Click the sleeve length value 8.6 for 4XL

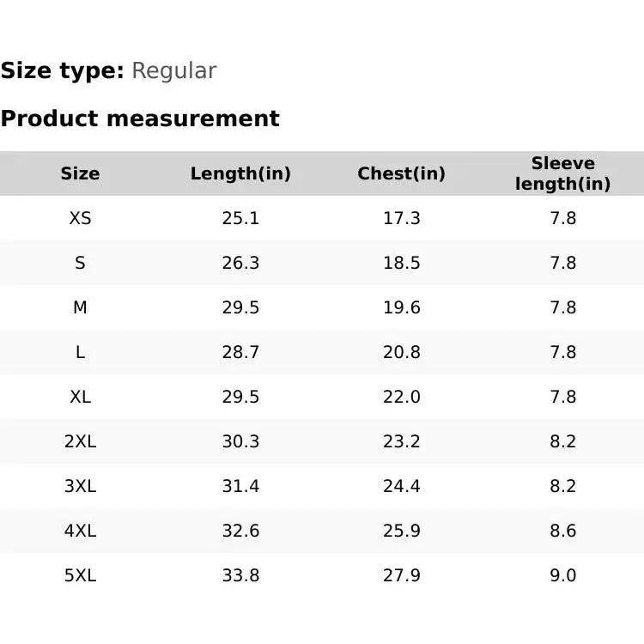[x=562, y=531]
